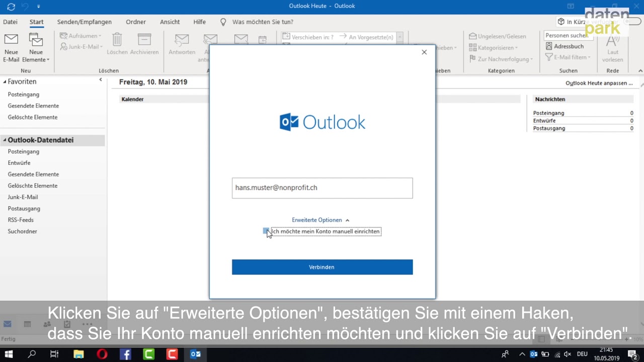Click the taskbar search magnifier icon

[x=32, y=354]
